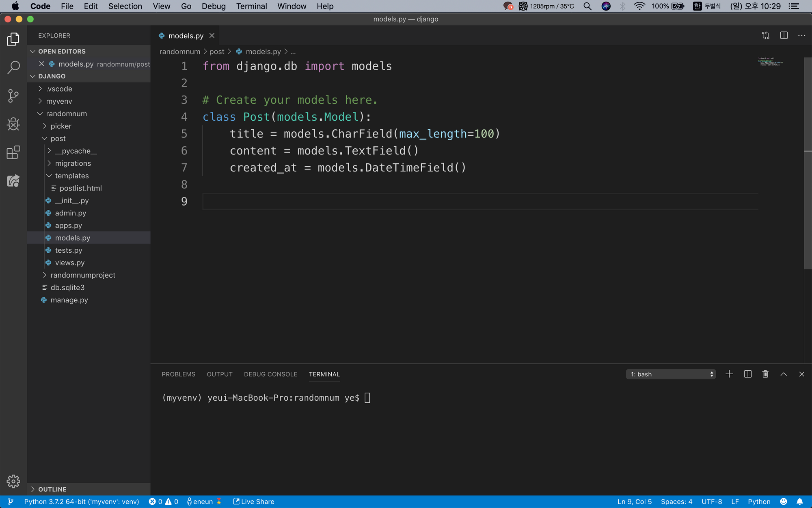Open the Source Control view
The width and height of the screenshot is (812, 508).
[13, 96]
